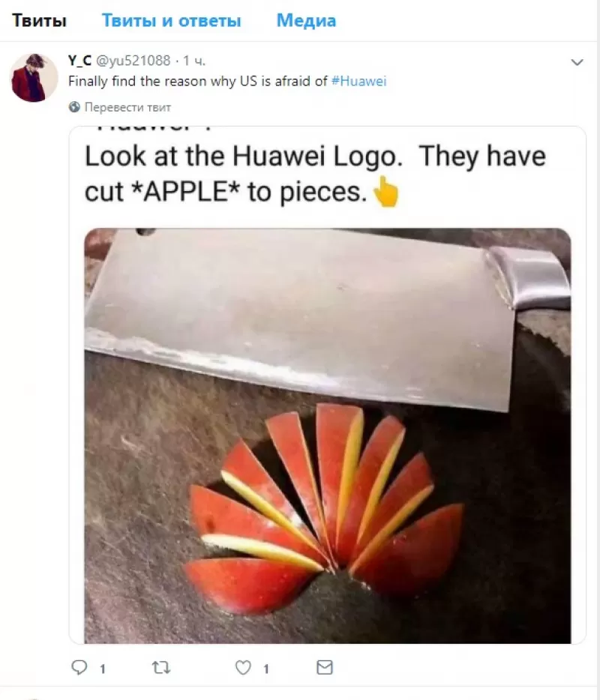Open the Твиты и ответы tab
This screenshot has width=600, height=700.
coord(172,20)
